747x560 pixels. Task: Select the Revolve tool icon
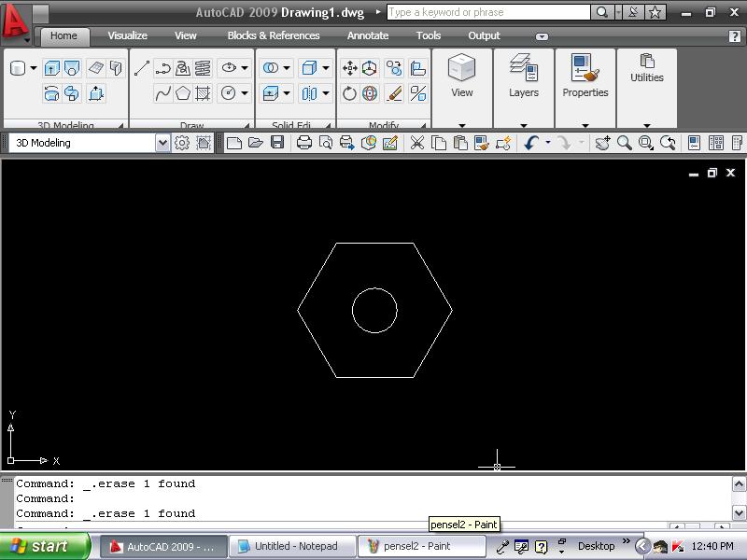[x=51, y=93]
